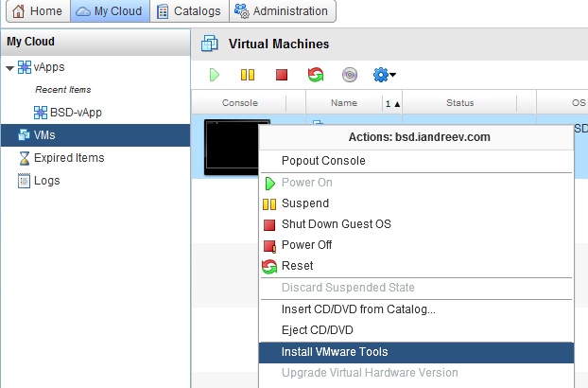588x388 pixels.
Task: Open the Home tab
Action: pyautogui.click(x=38, y=11)
